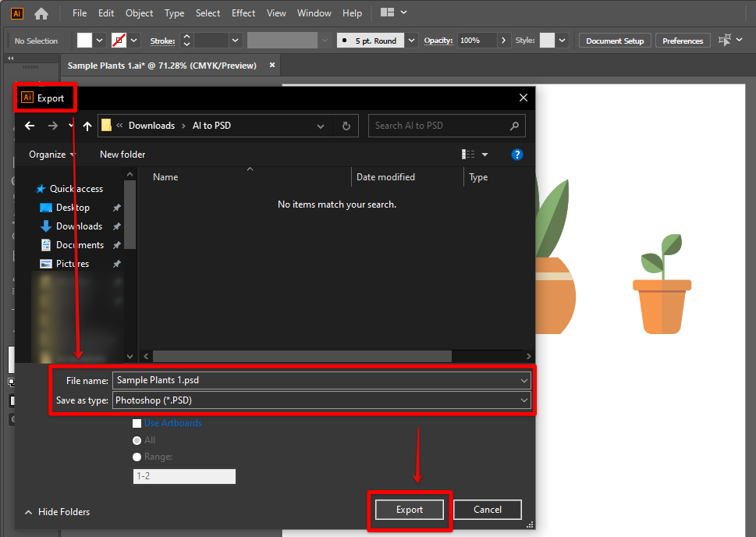Select the Range radio button
This screenshot has width=756, height=537.
point(137,457)
